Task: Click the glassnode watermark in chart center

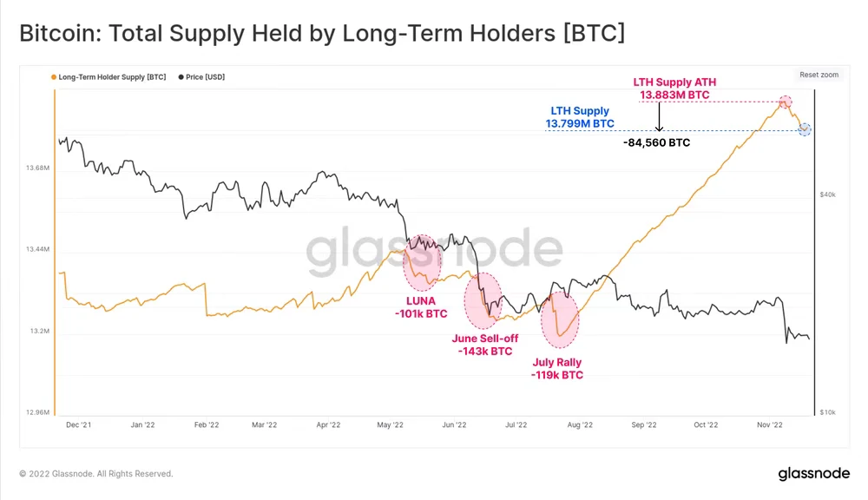Action: point(434,251)
